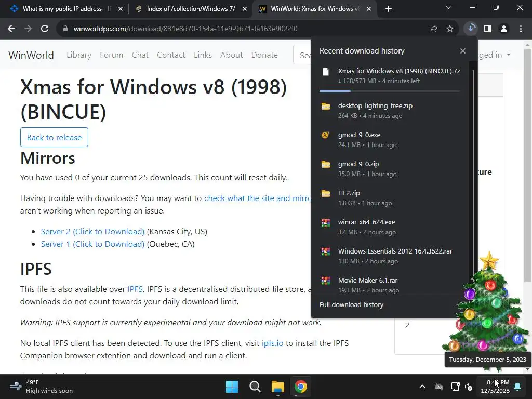Open the Chrome side panel

pyautogui.click(x=487, y=29)
